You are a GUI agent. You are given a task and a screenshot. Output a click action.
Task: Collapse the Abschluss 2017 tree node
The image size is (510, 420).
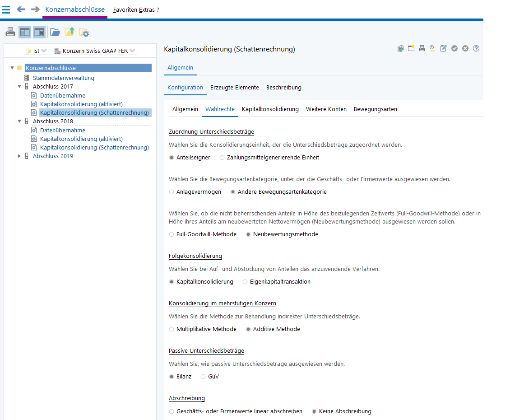[x=19, y=86]
